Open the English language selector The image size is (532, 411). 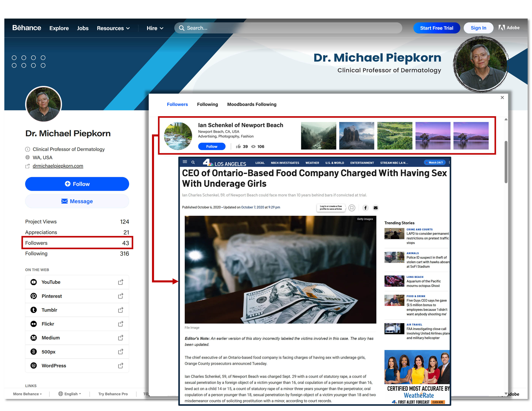click(x=70, y=394)
